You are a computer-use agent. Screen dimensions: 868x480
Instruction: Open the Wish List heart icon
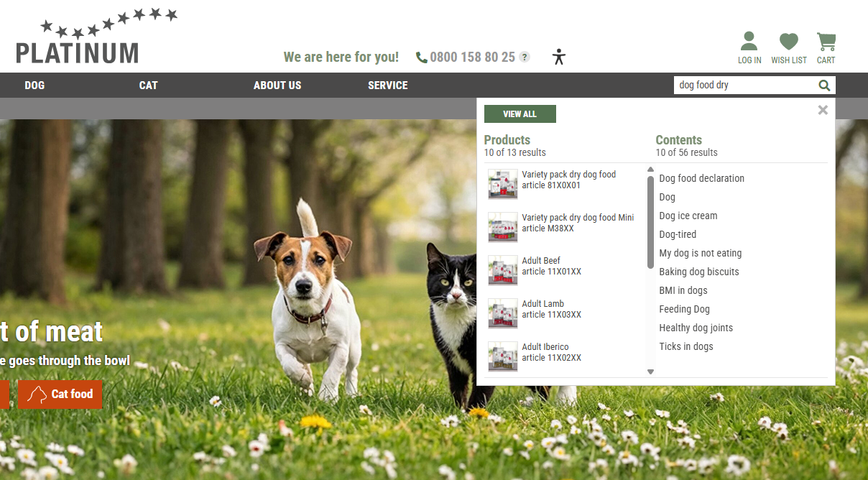788,42
